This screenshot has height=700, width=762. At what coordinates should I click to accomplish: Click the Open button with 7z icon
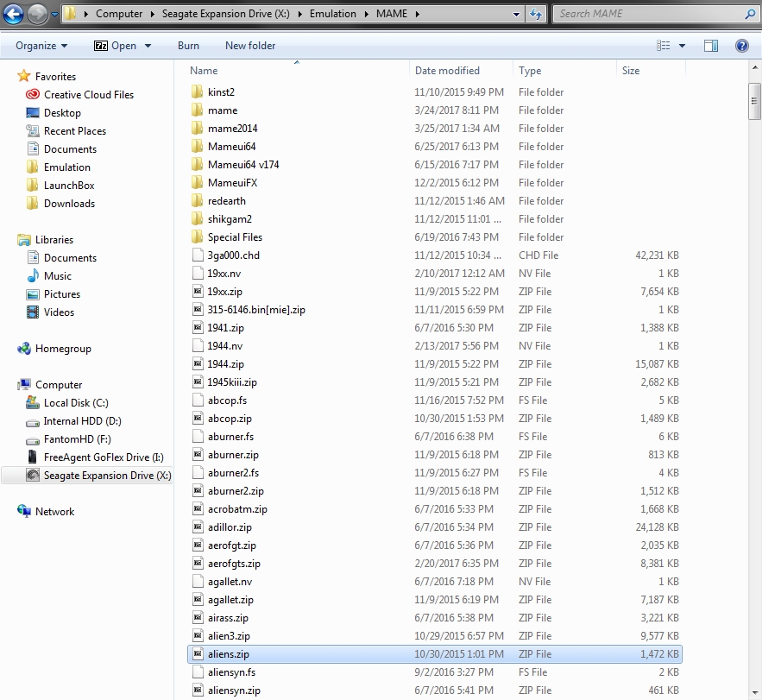(x=115, y=46)
